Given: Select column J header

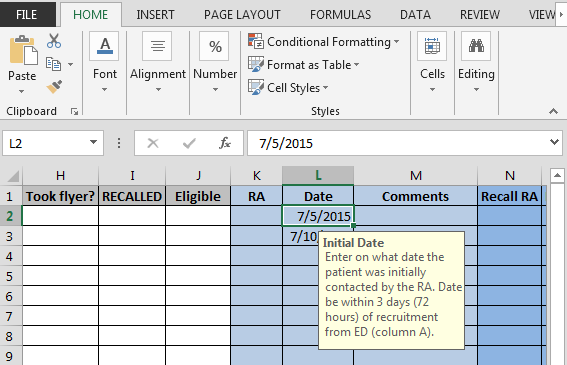Looking at the screenshot, I should pyautogui.click(x=198, y=176).
